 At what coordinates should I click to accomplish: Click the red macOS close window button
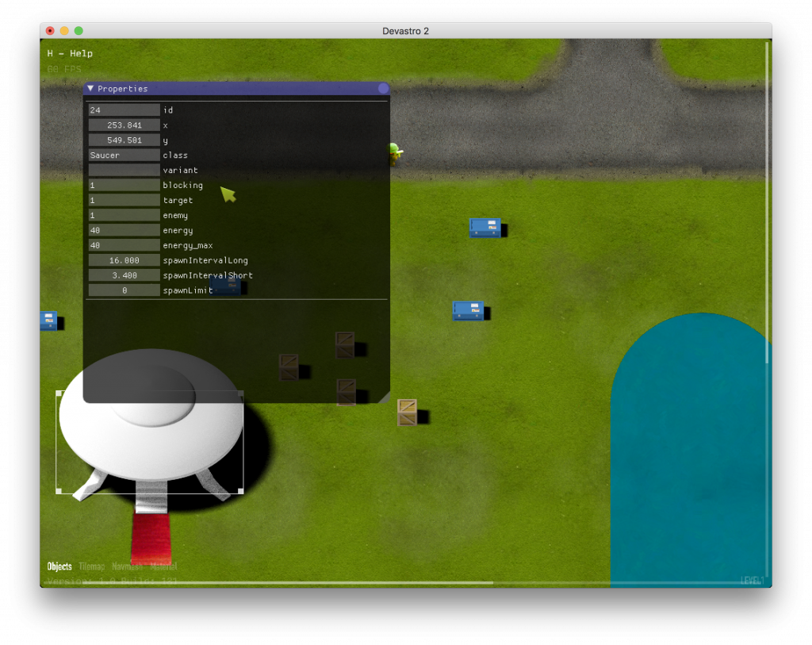[50, 31]
